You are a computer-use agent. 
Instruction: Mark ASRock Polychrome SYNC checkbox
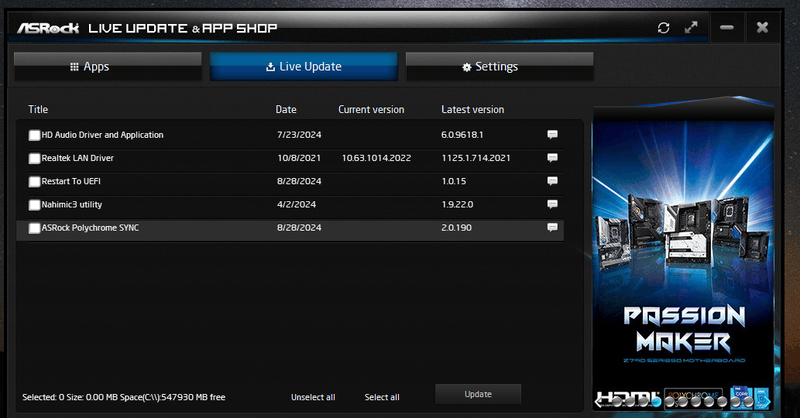(34, 228)
